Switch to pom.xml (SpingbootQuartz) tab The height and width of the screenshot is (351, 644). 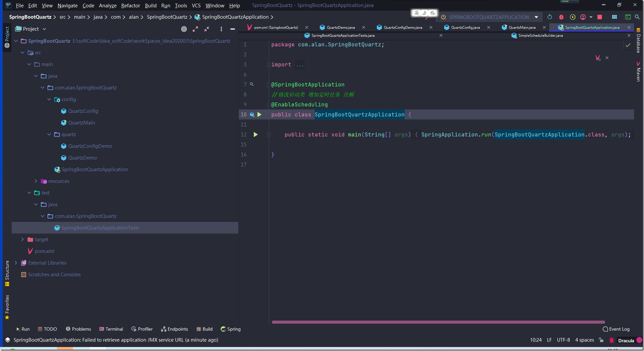point(276,27)
